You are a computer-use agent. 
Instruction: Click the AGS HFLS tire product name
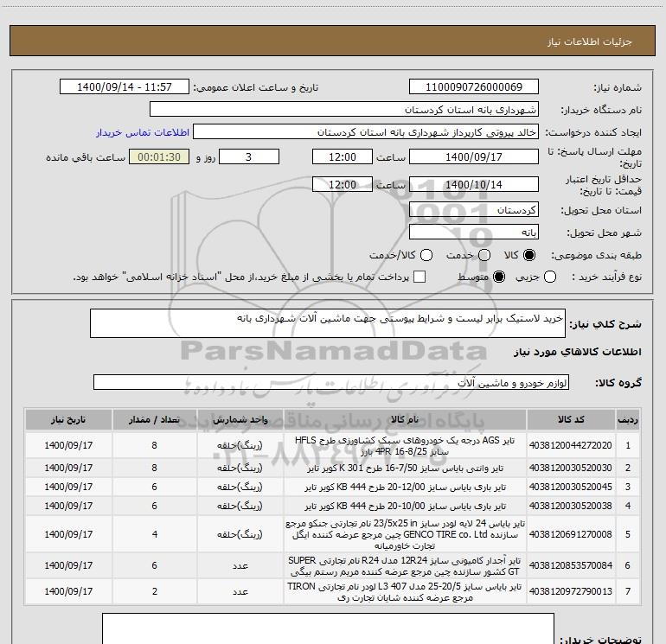pyautogui.click(x=405, y=446)
